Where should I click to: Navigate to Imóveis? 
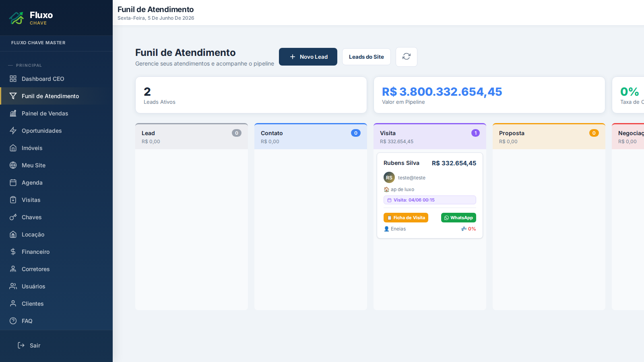(x=56, y=148)
